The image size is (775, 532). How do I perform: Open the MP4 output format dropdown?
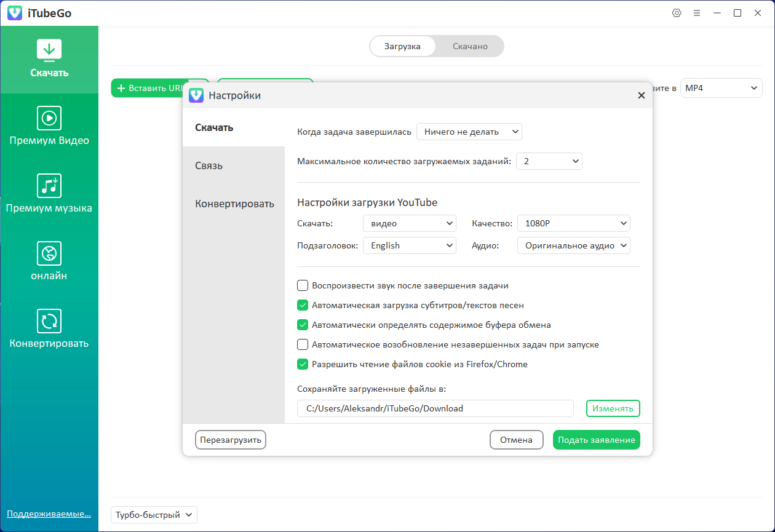tap(721, 88)
